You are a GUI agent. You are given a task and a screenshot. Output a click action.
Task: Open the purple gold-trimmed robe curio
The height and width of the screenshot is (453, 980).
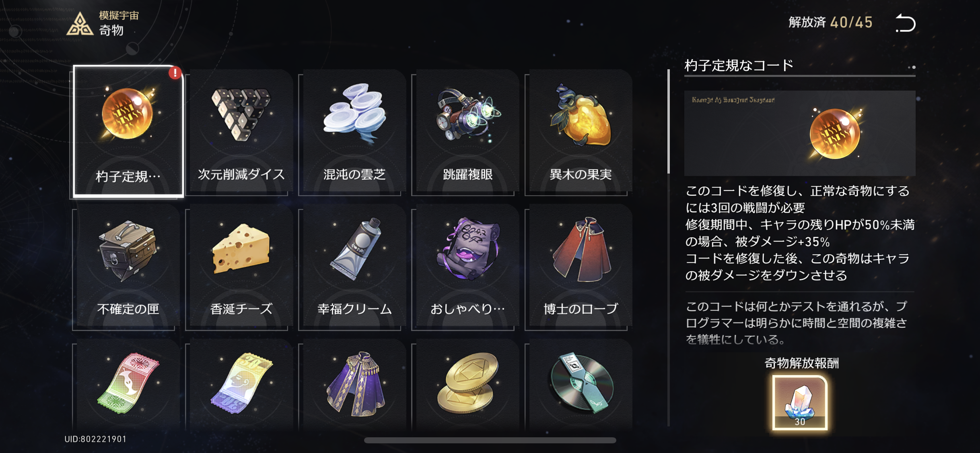pos(354,385)
